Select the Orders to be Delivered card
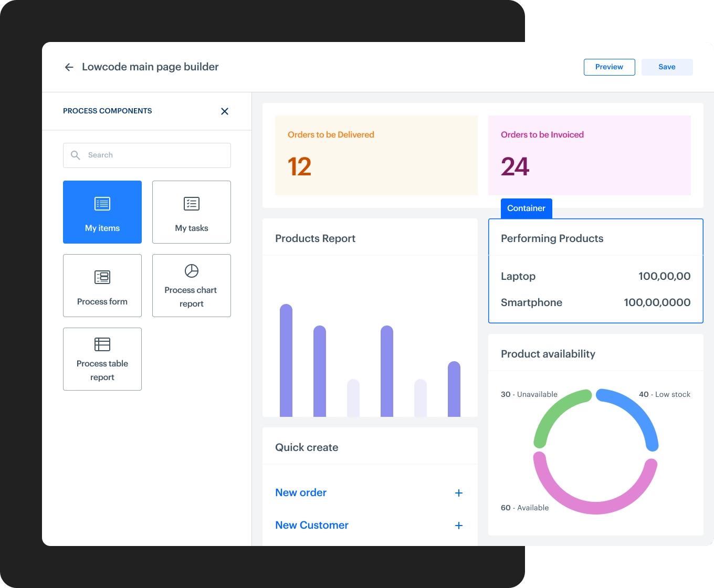714x588 pixels. pyautogui.click(x=376, y=155)
